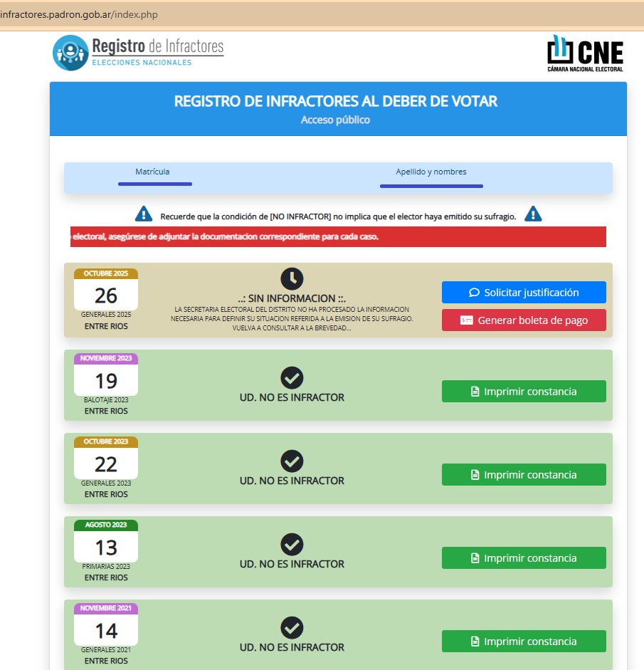Viewport: 644px width, 670px height.
Task: Click the right warning triangle icon
Action: (x=533, y=214)
